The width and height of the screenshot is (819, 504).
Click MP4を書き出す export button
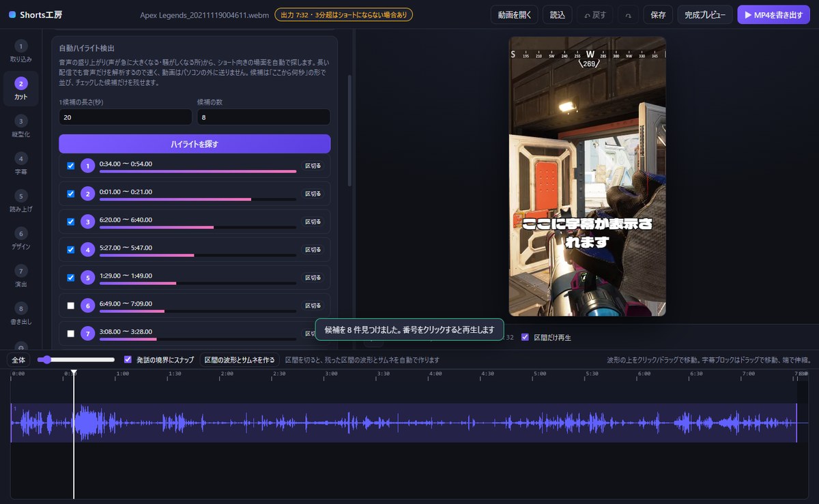point(773,14)
